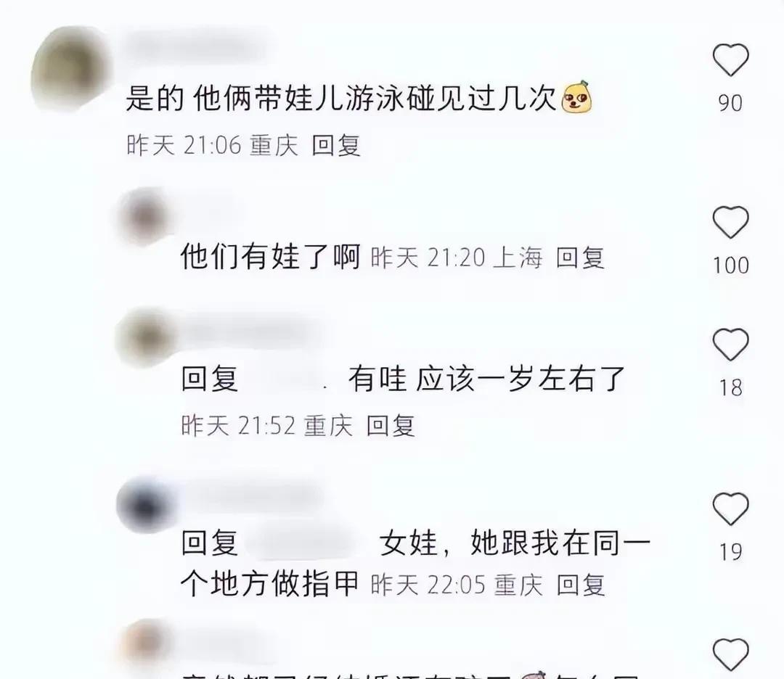
Task: Reply to the 21:52 重庆 comment
Action: (391, 426)
